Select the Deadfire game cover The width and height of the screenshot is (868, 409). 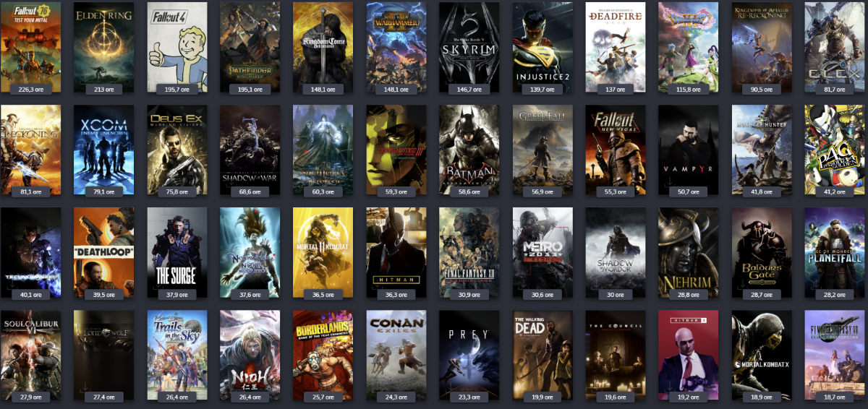[616, 47]
